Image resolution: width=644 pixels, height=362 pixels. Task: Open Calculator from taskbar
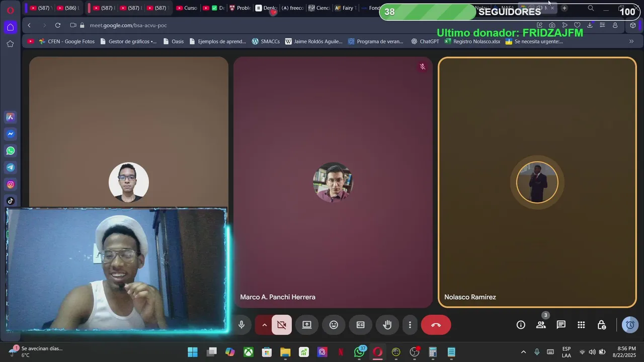coord(433,352)
